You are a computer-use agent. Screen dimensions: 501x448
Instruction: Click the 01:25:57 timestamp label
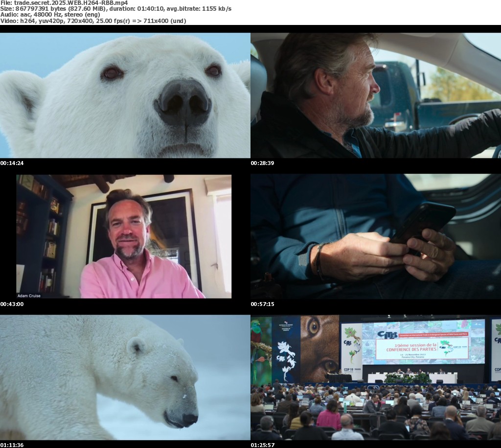[x=262, y=445]
